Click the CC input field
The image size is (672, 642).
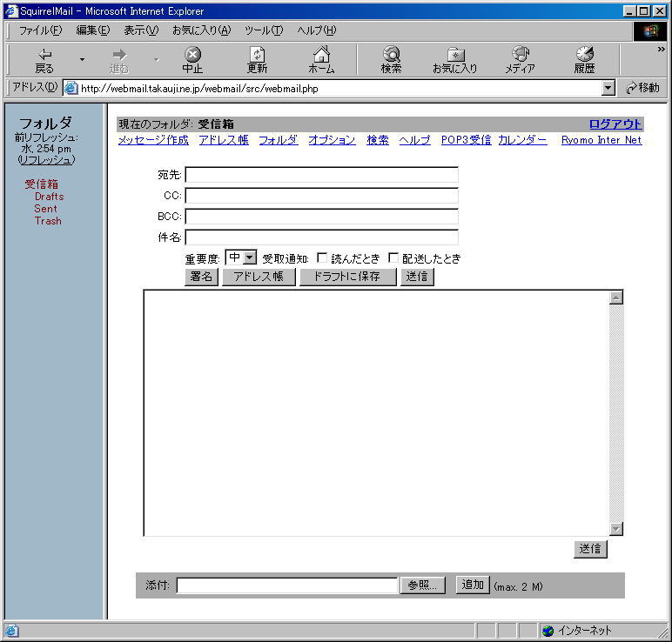(x=321, y=196)
